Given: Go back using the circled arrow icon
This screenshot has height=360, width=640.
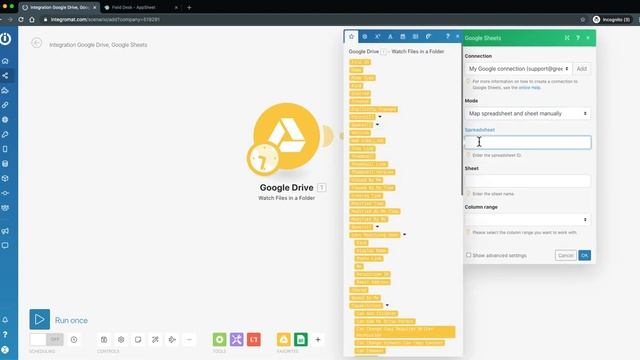Looking at the screenshot, I should (36, 43).
